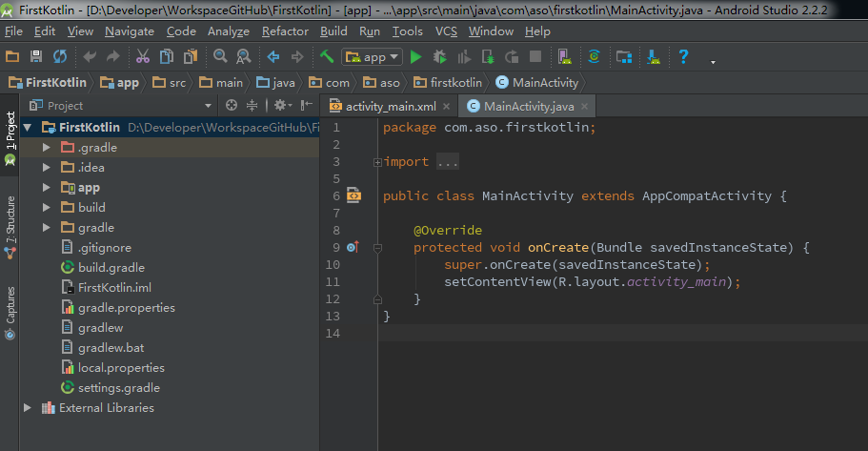Run the app with the green play button
The height and width of the screenshot is (451, 868).
[x=415, y=56]
